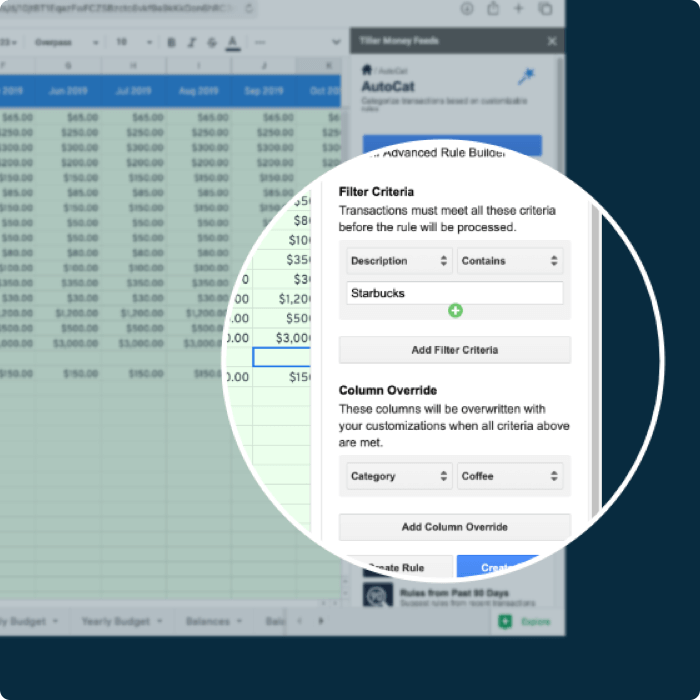Close the Tiller Money Feeds sidebar
Screen dimensions: 700x700
[x=552, y=41]
